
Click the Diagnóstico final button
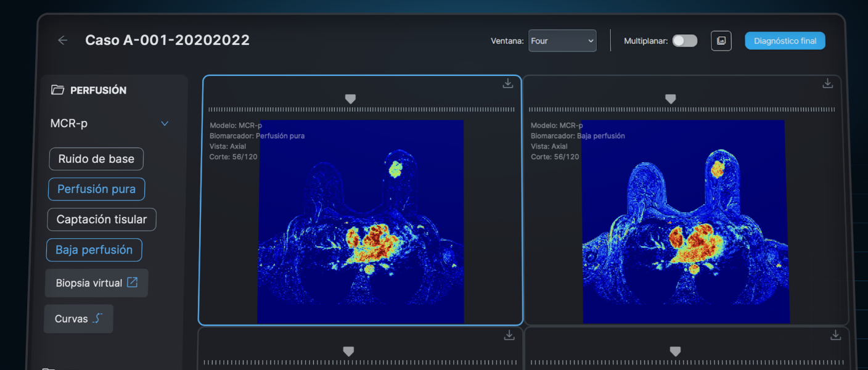[x=784, y=41]
